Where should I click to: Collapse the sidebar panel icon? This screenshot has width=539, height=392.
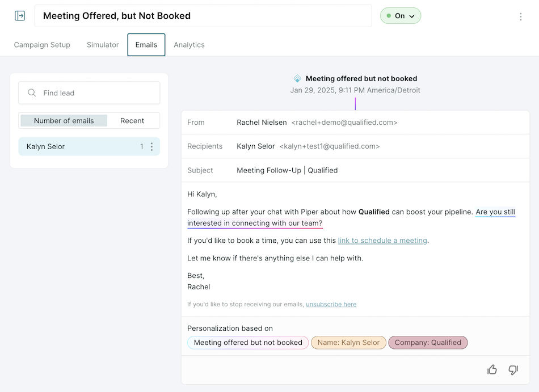tap(20, 16)
